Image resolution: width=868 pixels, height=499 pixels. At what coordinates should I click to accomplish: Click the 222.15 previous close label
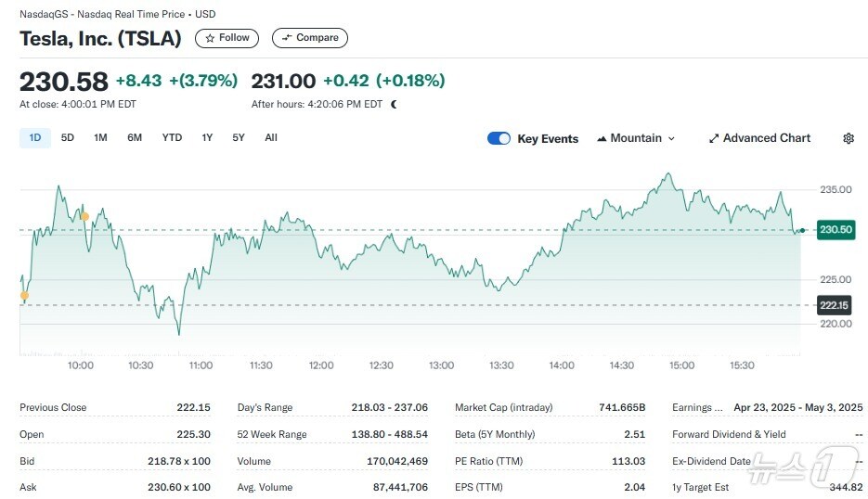coord(835,305)
